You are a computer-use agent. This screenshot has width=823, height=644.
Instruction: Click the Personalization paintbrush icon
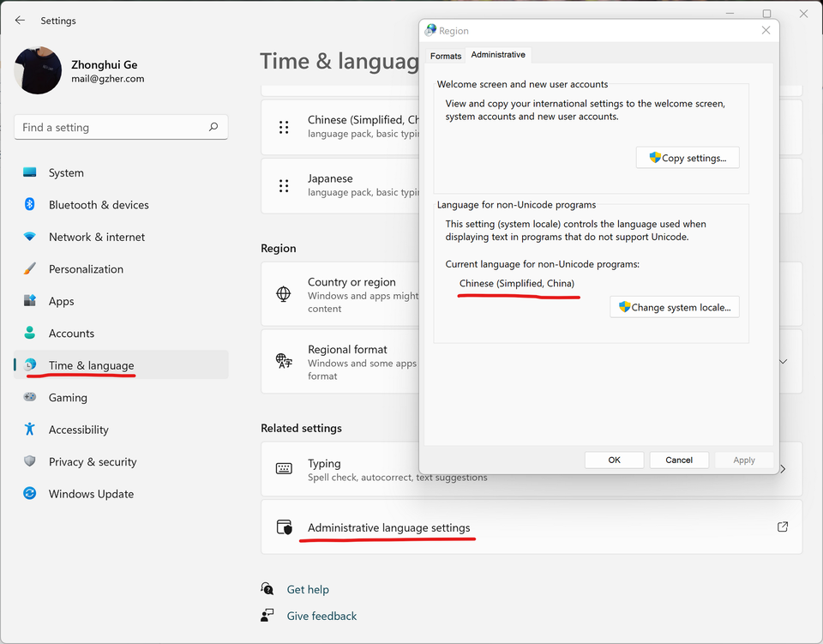point(30,269)
